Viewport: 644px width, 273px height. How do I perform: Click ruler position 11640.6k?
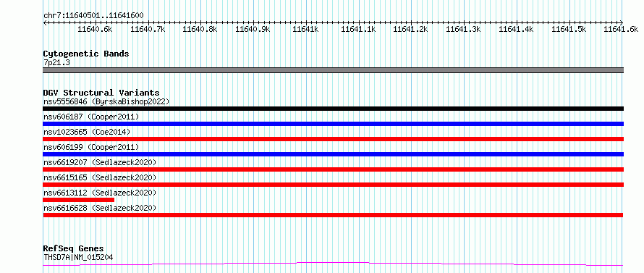[x=95, y=29]
